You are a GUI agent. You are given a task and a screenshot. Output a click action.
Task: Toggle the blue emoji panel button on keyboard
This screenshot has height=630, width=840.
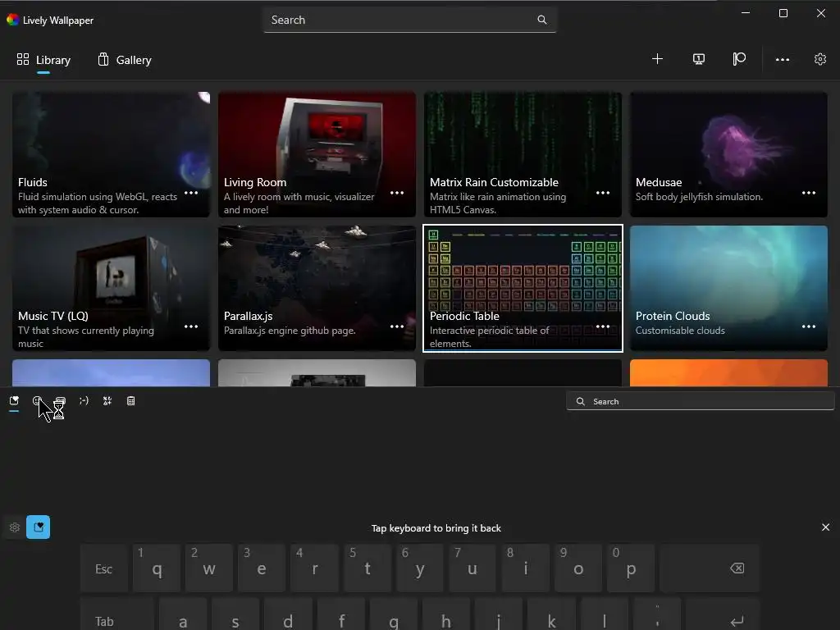[x=38, y=527]
